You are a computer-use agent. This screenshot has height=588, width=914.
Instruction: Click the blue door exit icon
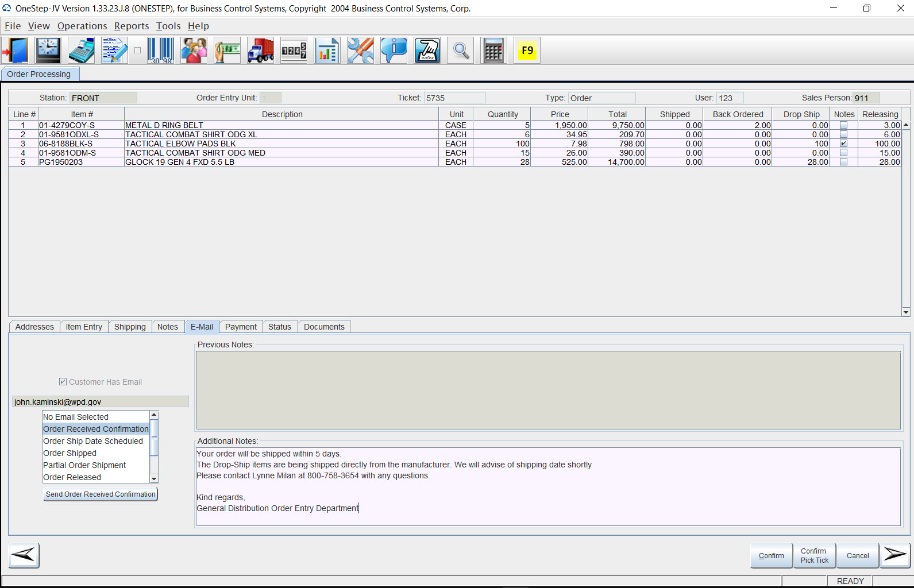click(x=16, y=51)
